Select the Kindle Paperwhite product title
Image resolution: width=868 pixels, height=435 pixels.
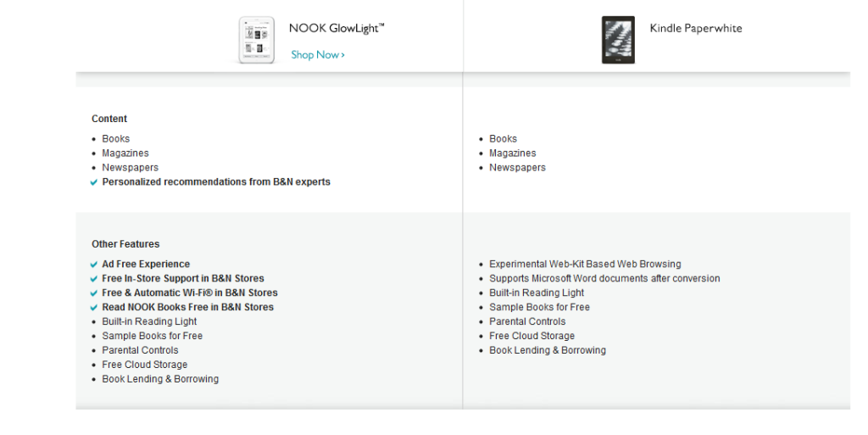(x=695, y=28)
